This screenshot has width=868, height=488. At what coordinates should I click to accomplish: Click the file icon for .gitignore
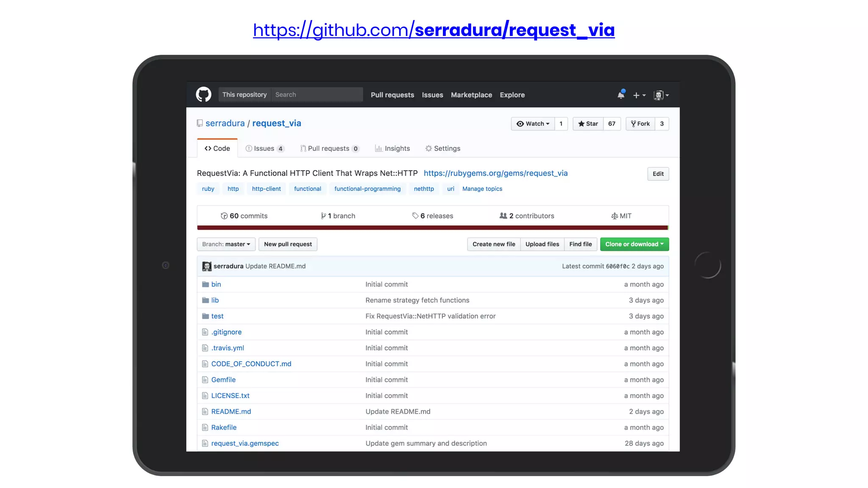(x=205, y=332)
